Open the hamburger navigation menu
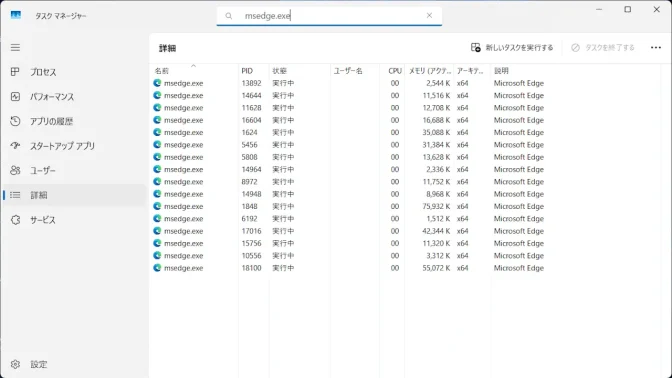The width and height of the screenshot is (672, 378). click(15, 48)
